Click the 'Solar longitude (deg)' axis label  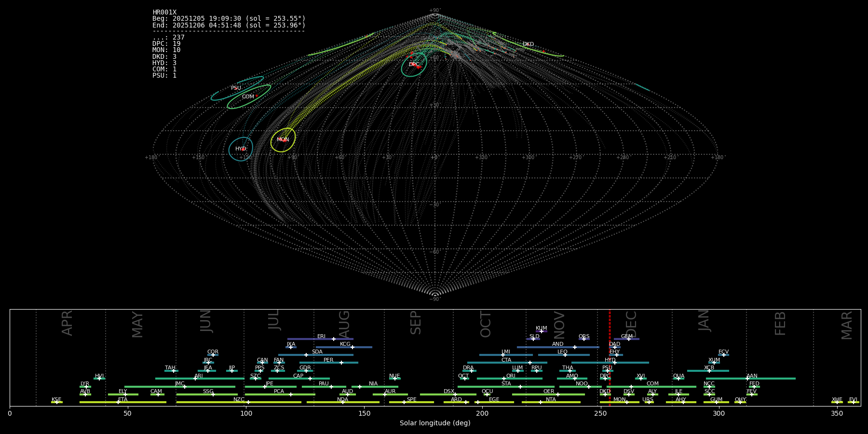[x=435, y=423]
